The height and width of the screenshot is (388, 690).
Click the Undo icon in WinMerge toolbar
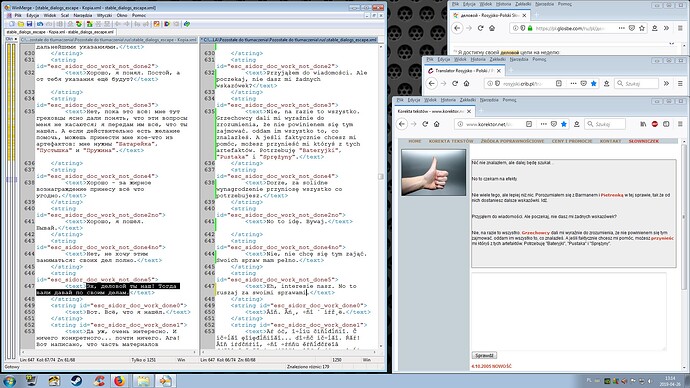40,24
